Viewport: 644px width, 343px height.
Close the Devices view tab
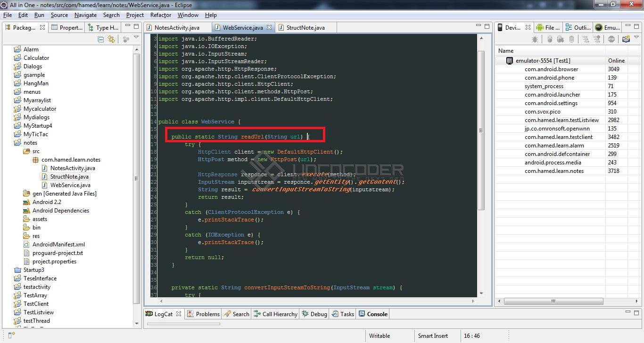click(528, 27)
